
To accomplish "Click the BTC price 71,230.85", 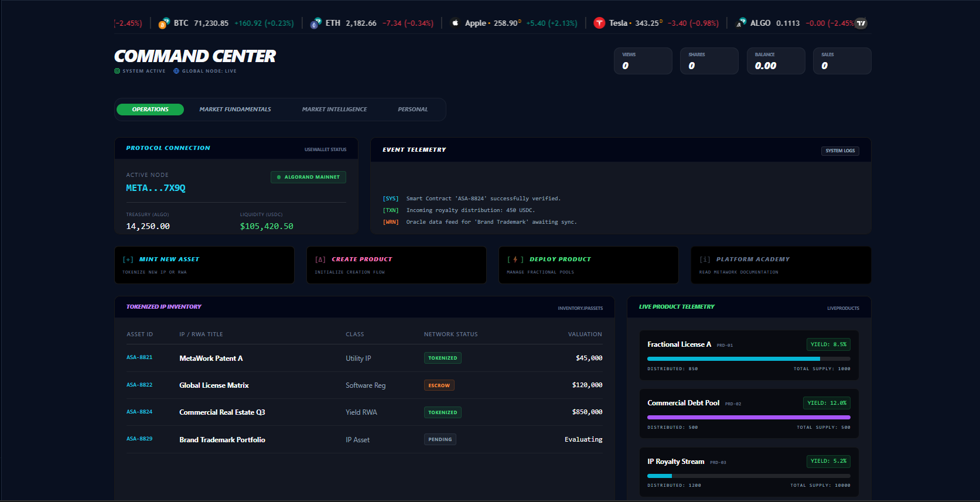I will coord(211,23).
